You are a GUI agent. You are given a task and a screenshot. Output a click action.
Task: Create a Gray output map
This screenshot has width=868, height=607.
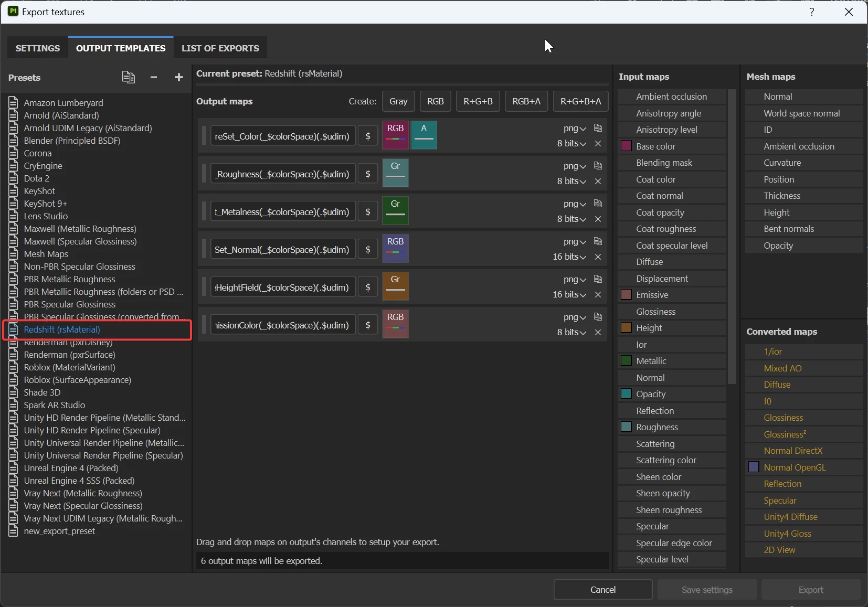coord(398,101)
